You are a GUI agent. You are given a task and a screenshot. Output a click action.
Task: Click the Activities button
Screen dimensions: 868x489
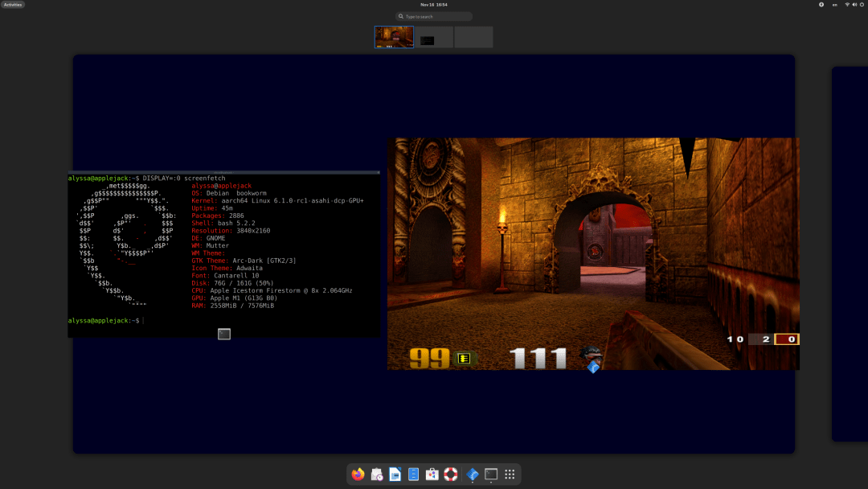(x=13, y=5)
